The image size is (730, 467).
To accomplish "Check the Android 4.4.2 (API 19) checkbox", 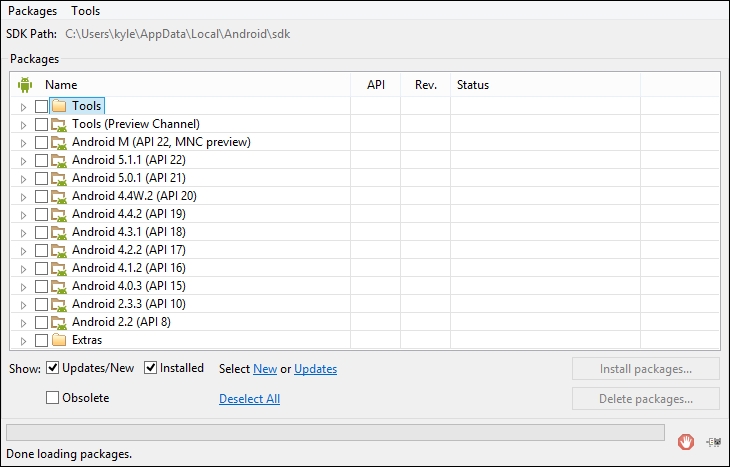I will (x=41, y=214).
